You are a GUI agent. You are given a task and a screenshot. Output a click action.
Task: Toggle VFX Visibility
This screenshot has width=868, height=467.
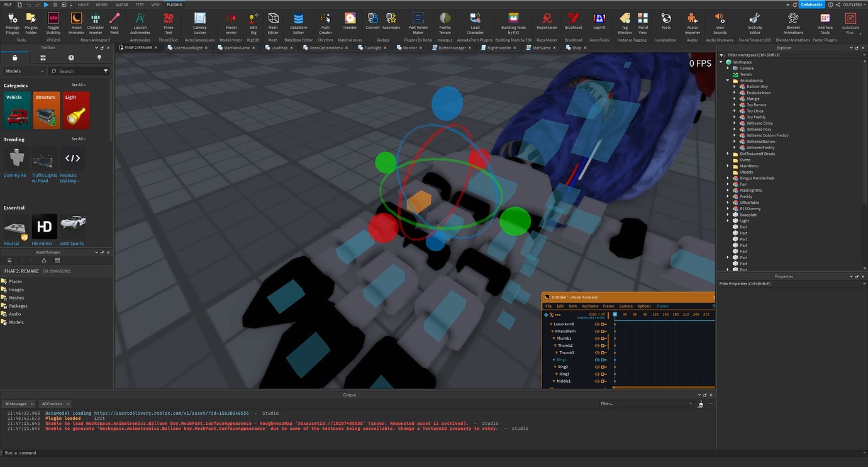point(53,23)
